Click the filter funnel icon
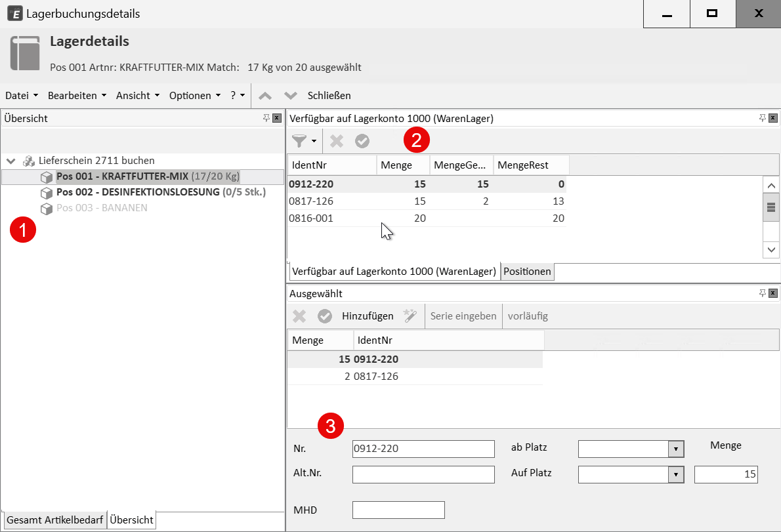Viewport: 781px width, 532px height. click(299, 141)
